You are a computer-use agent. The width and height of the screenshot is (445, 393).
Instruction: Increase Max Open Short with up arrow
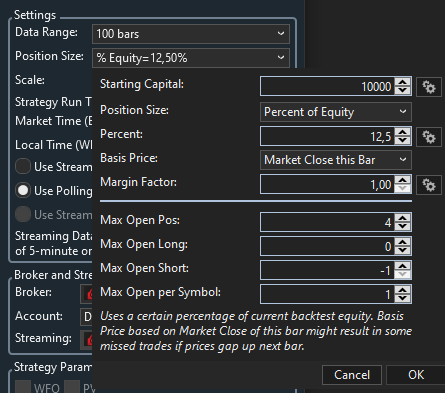403,266
